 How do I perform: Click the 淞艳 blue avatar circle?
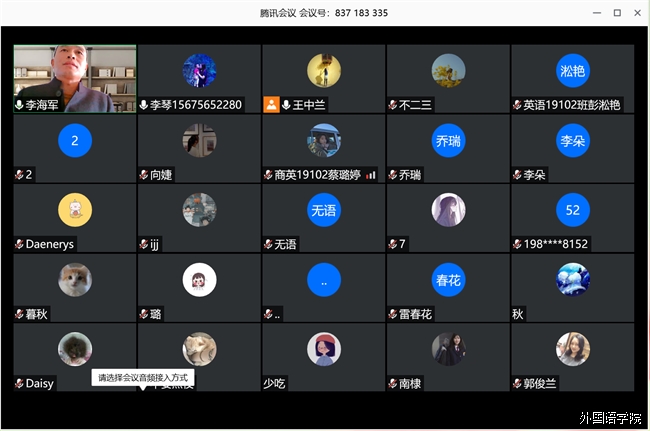(572, 71)
